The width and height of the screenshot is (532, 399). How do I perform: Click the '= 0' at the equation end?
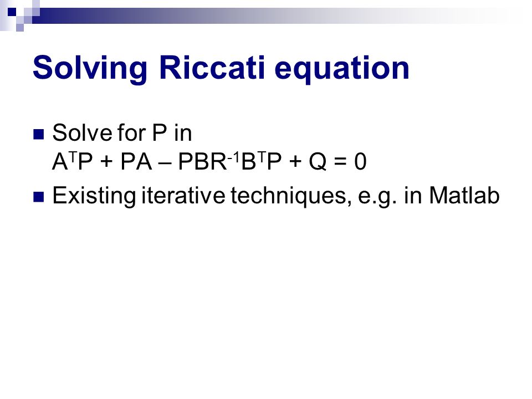point(350,161)
